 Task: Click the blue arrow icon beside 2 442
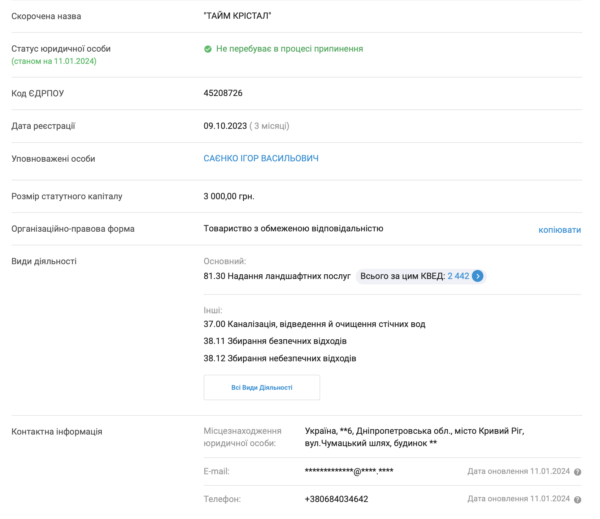point(478,275)
